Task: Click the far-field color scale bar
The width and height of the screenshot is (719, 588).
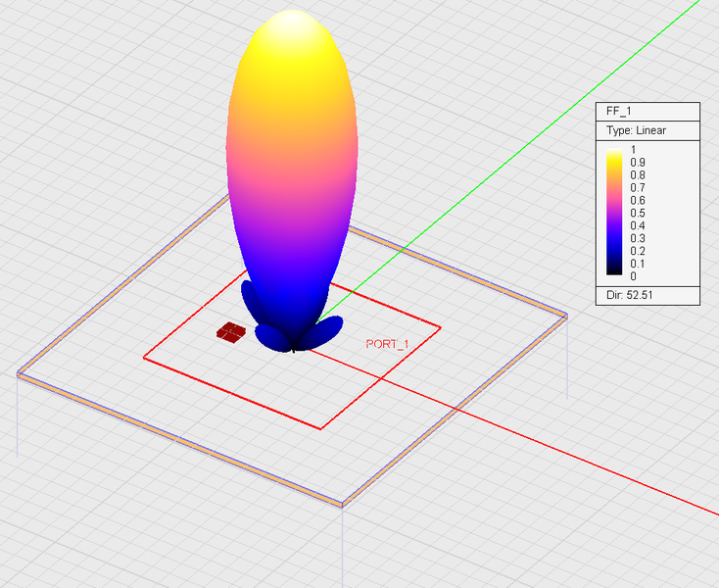Action: pos(614,214)
